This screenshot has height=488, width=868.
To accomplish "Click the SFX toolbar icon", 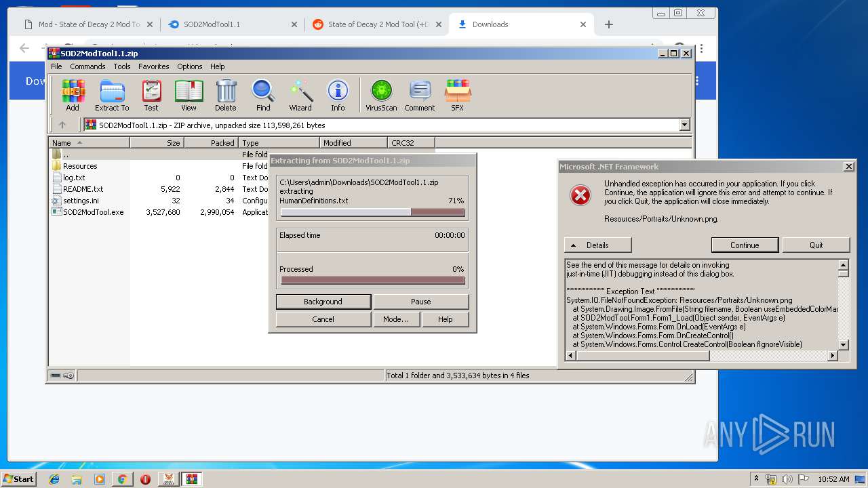I will (x=458, y=95).
